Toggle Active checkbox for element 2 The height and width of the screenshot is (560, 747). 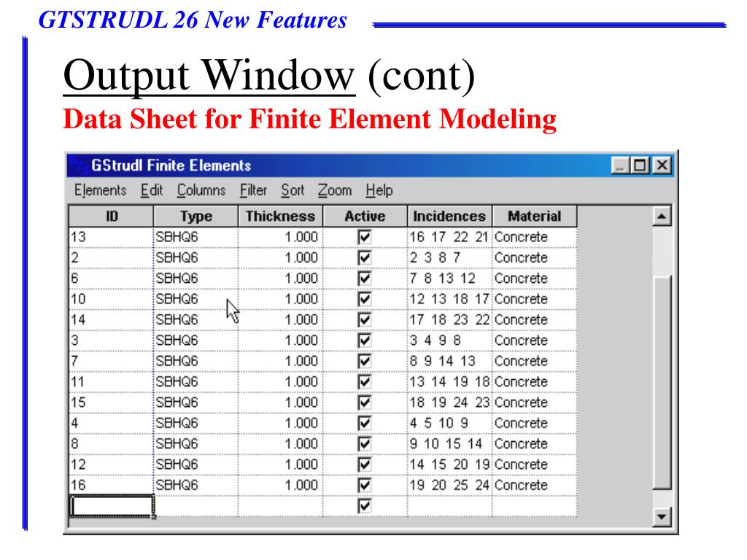(x=365, y=257)
